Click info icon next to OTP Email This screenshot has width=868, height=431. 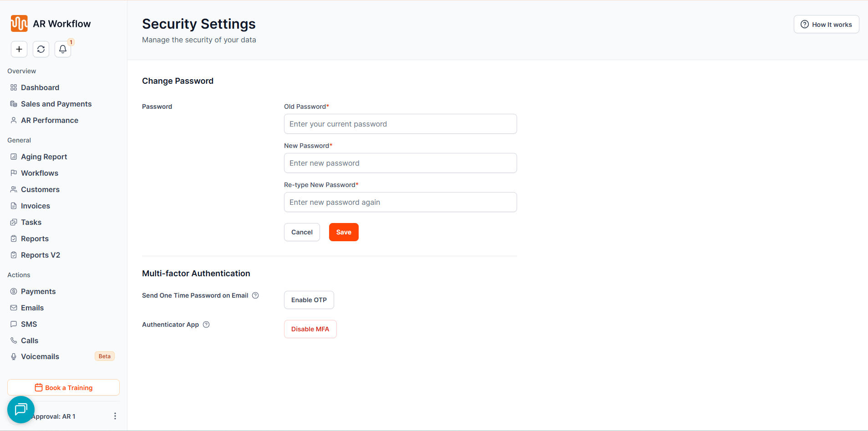[x=256, y=295]
